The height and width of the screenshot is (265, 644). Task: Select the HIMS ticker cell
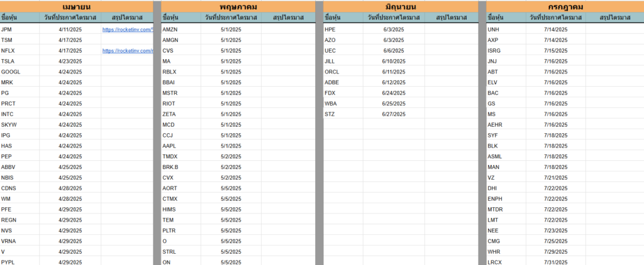[181, 210]
